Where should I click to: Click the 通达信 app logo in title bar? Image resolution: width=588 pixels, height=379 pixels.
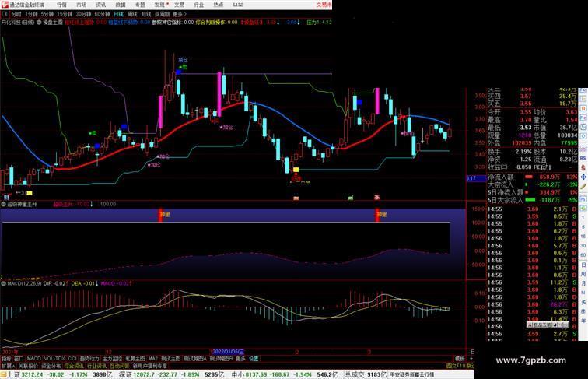(x=5, y=5)
